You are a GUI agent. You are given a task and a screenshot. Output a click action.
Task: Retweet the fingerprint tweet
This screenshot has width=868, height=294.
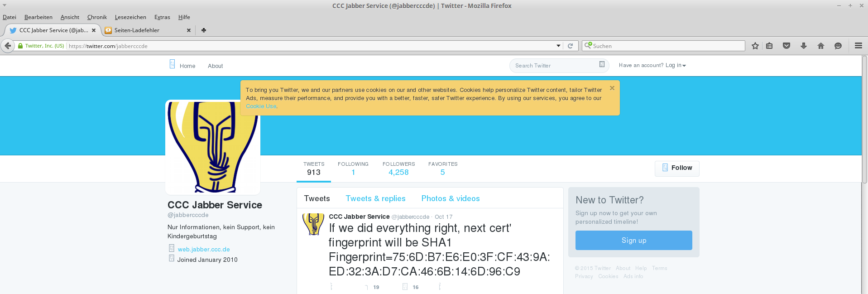[x=366, y=287]
